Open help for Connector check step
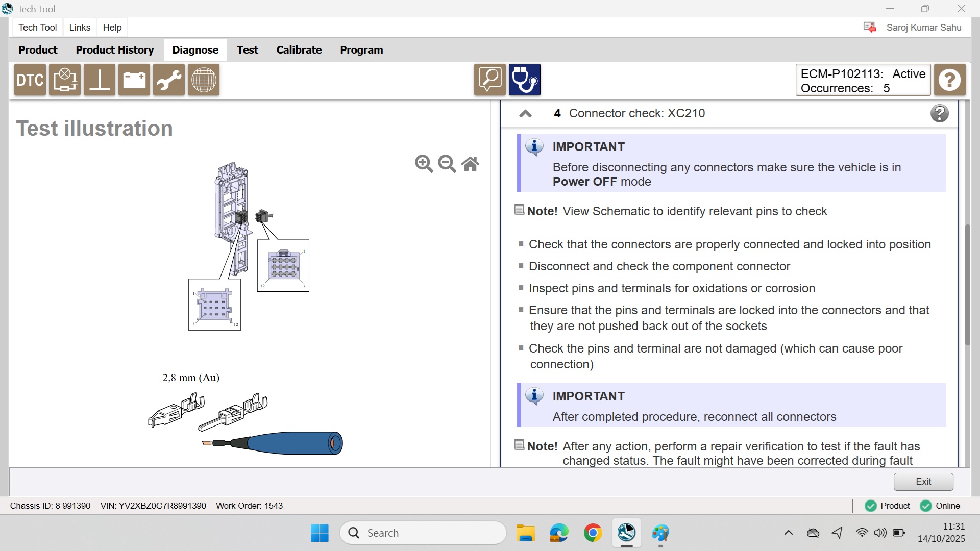 [x=939, y=113]
